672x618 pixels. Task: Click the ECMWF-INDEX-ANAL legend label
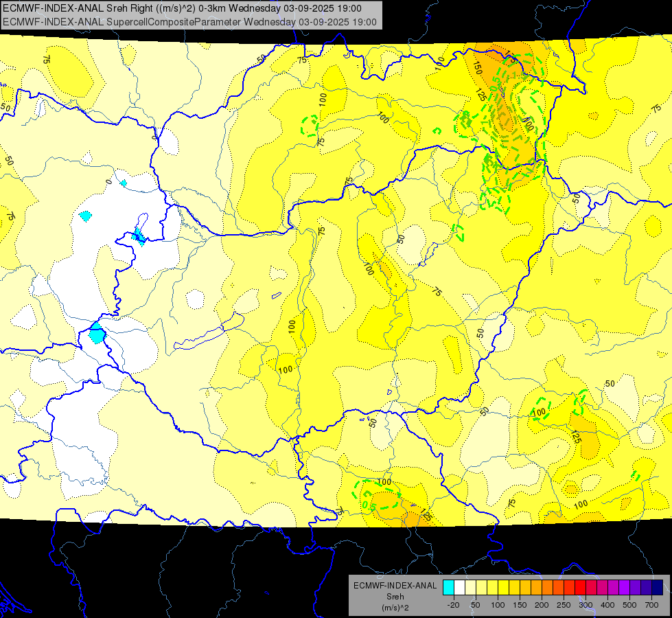395,586
